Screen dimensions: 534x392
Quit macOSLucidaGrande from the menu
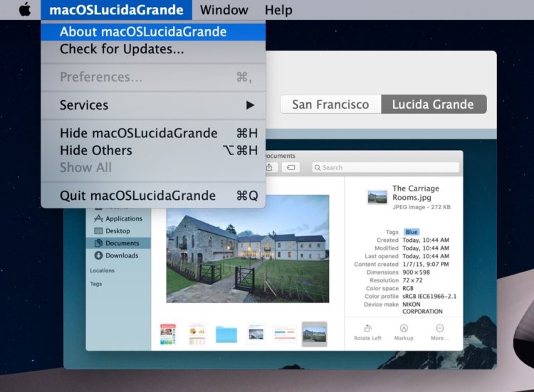tap(153, 196)
